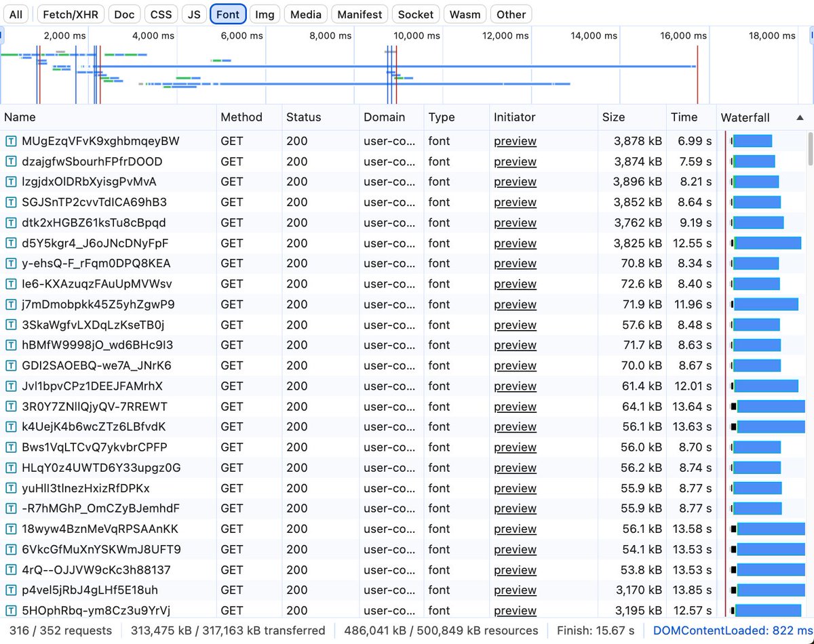This screenshot has height=644, width=814.
Task: Click font icon of SGJSnTP2cvvTdICA69hB3 row
Action: coord(11,202)
